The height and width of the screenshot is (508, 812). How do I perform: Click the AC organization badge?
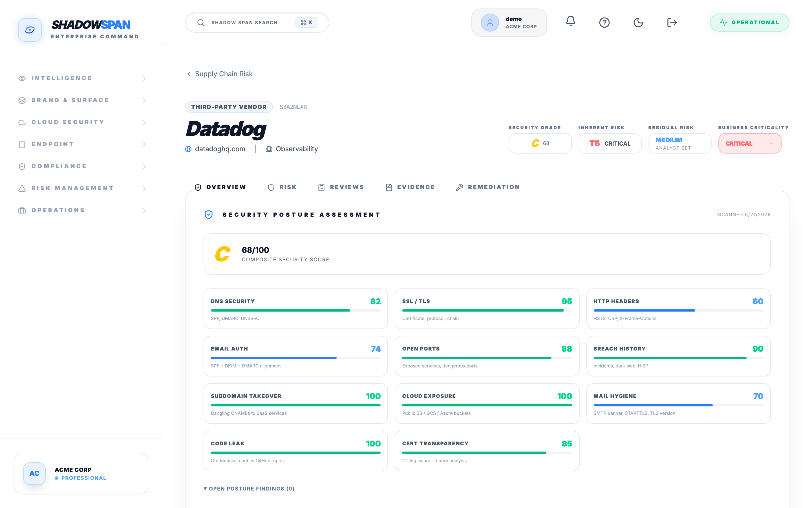tap(34, 473)
